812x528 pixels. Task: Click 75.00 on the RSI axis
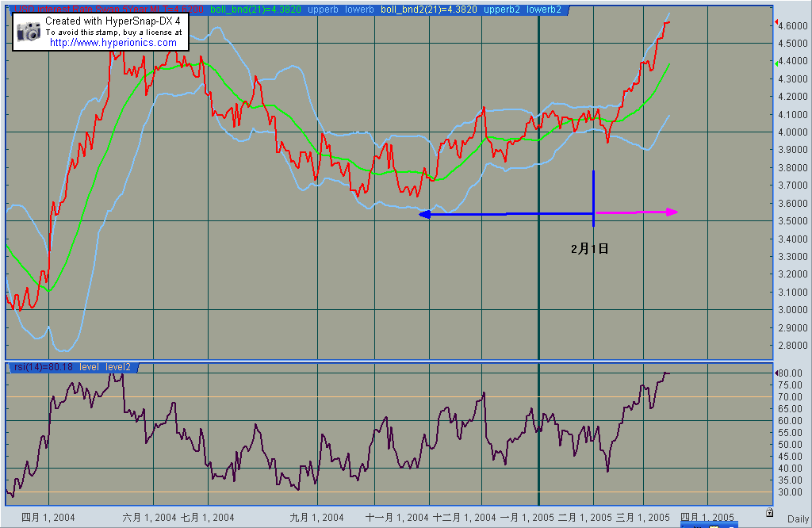791,385
